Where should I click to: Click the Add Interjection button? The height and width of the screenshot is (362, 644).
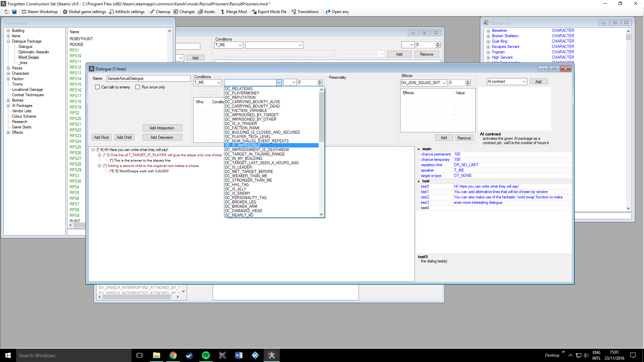click(x=162, y=128)
